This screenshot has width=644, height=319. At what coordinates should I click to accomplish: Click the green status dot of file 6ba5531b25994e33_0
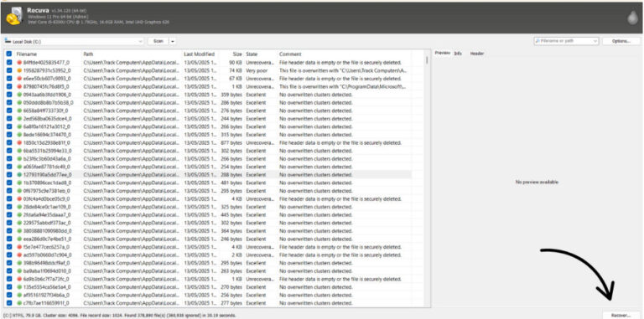(19, 151)
